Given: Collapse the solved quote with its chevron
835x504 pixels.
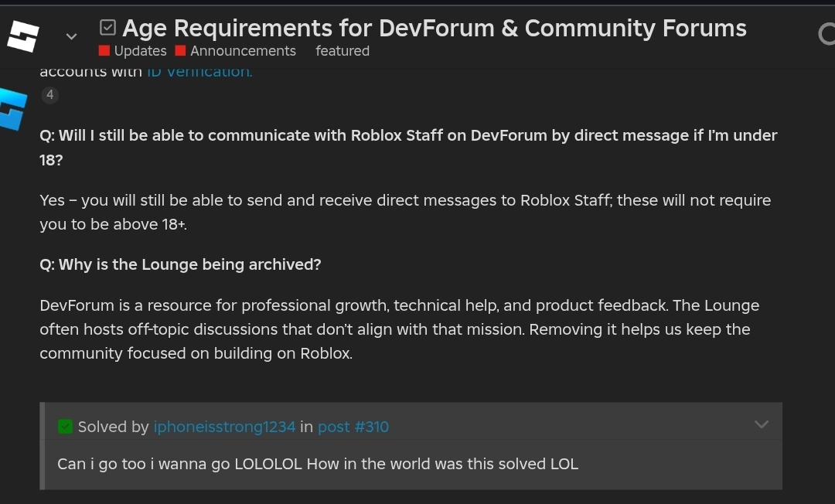Looking at the screenshot, I should (x=762, y=424).
